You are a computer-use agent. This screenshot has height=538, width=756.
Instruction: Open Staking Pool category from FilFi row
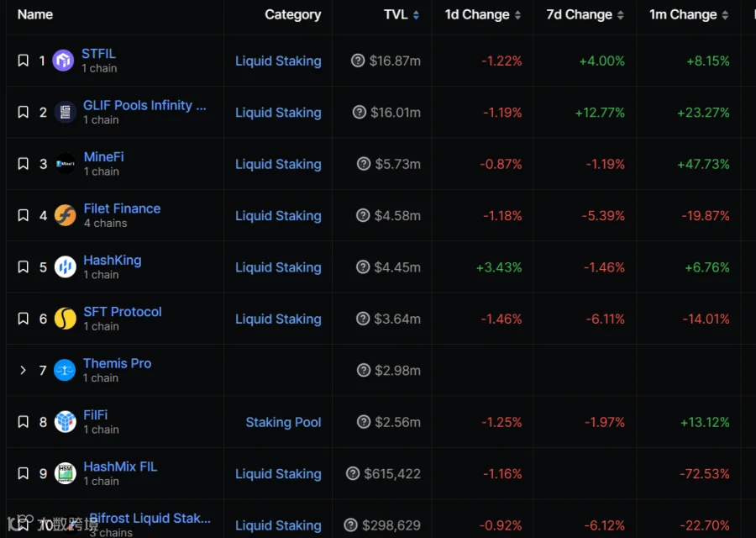[284, 422]
